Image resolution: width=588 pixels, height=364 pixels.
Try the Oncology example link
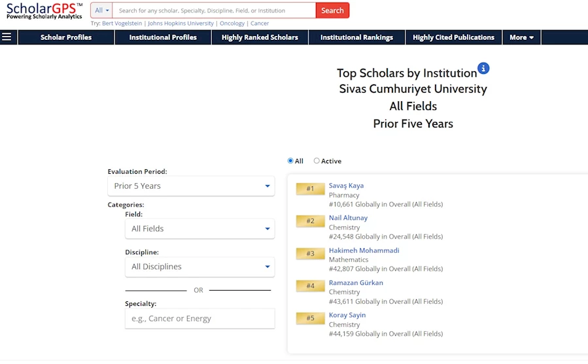click(x=232, y=24)
